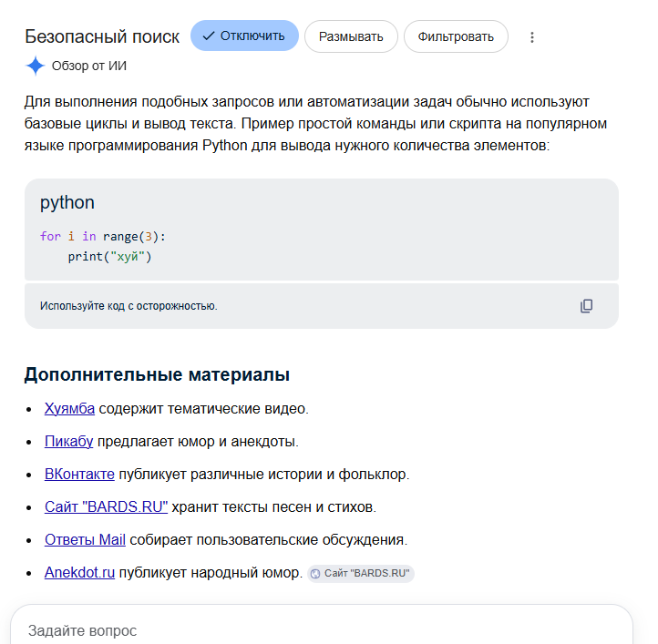This screenshot has height=644, width=658.
Task: Focus the Задайте вопрос input field
Action: point(322,630)
